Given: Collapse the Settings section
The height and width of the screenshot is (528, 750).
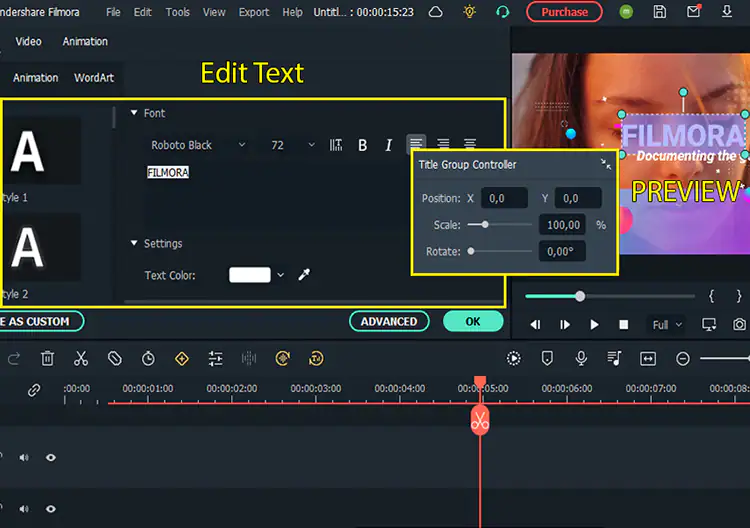Looking at the screenshot, I should click(134, 243).
